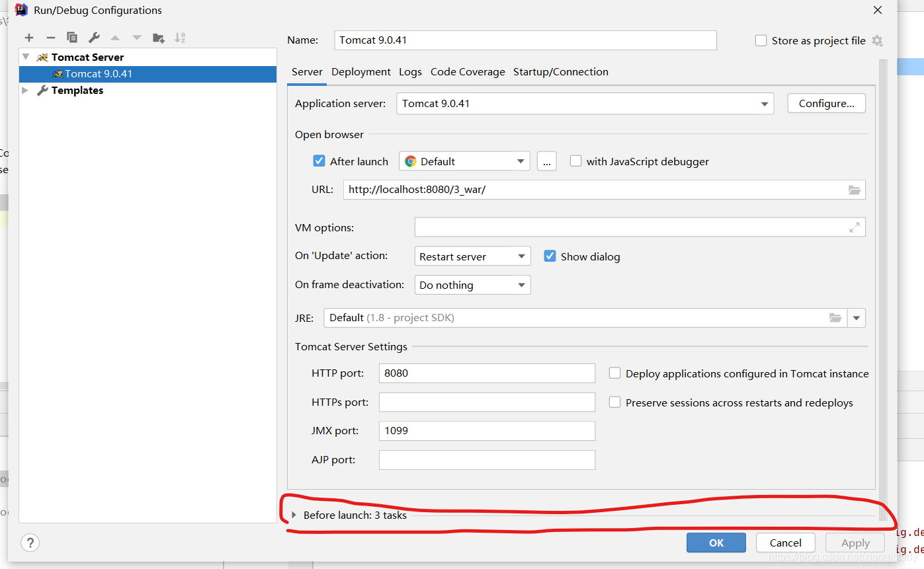Enable Store as project file checkbox

point(761,41)
